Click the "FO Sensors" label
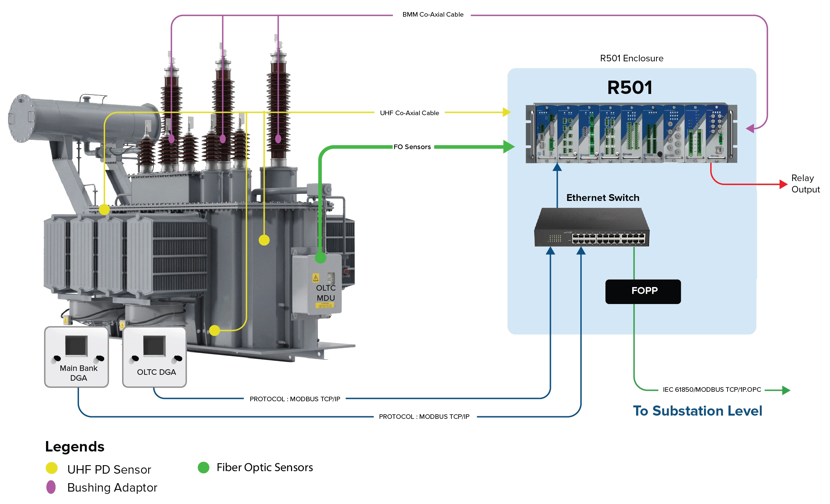This screenshot has height=504, width=830. 412,147
